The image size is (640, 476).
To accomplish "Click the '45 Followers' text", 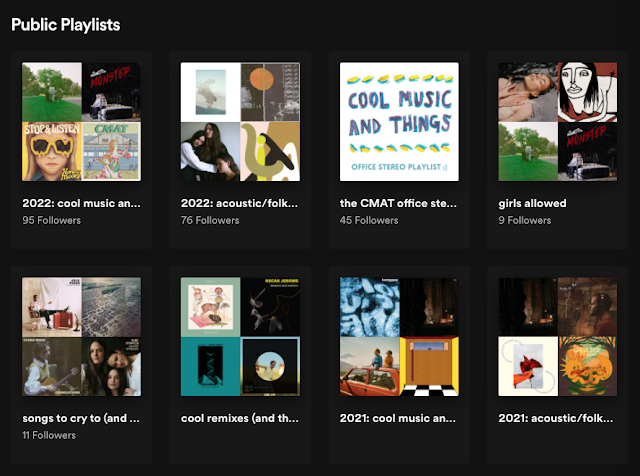I will coord(369,220).
